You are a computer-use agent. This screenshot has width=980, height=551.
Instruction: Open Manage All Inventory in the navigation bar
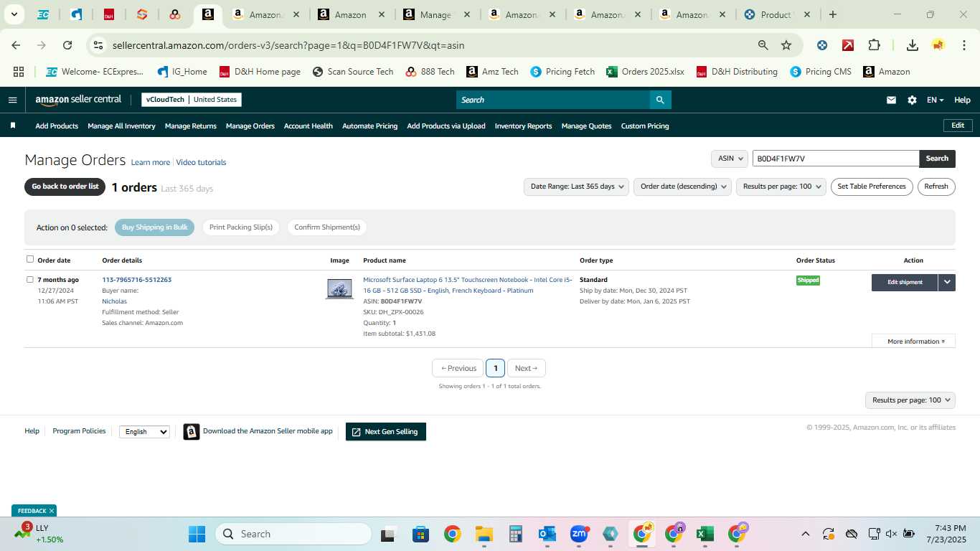click(121, 126)
